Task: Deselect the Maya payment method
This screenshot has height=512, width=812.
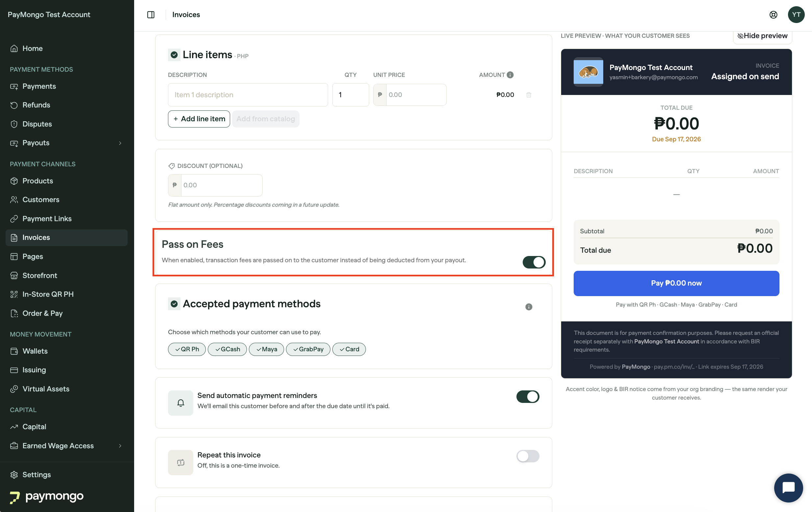Action: [x=266, y=349]
